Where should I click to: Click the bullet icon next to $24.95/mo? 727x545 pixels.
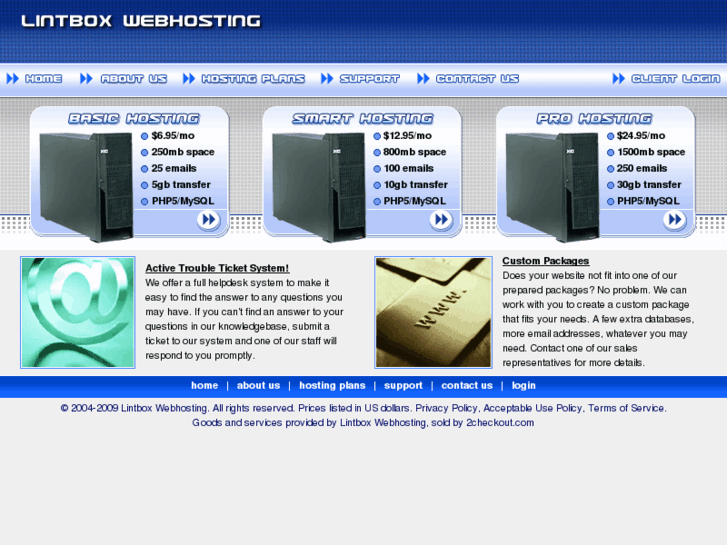611,136
